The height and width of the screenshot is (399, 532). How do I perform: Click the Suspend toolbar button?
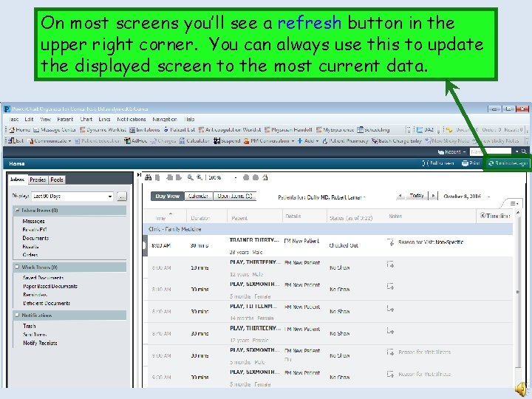227,140
